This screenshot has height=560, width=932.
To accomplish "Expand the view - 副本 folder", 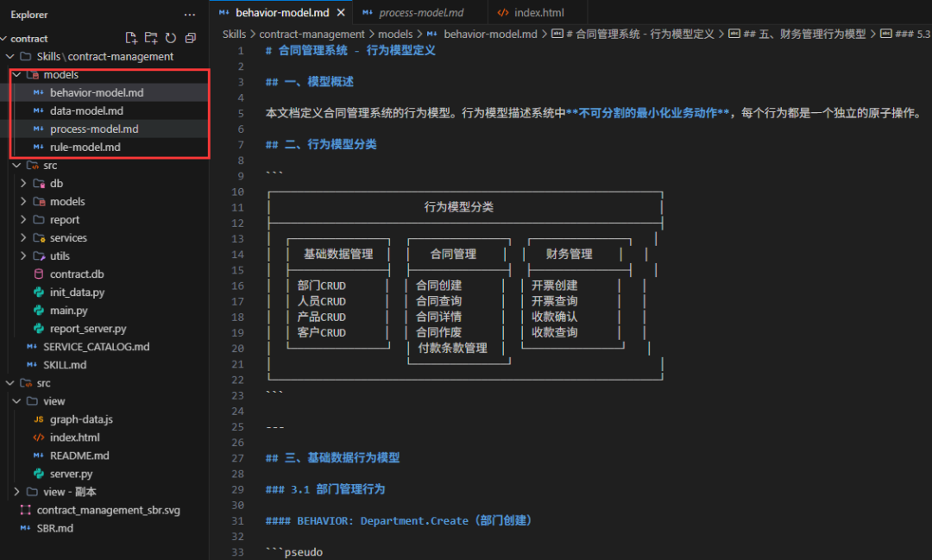I will pos(16,492).
